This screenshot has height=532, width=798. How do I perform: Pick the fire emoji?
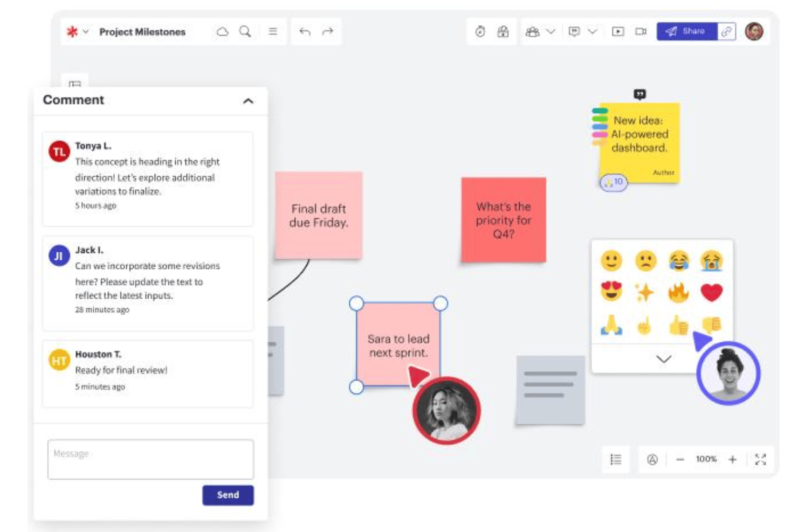(679, 292)
